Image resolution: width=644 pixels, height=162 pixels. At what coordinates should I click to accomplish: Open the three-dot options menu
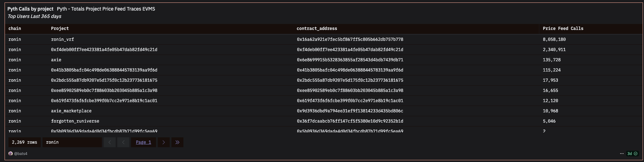click(x=622, y=154)
